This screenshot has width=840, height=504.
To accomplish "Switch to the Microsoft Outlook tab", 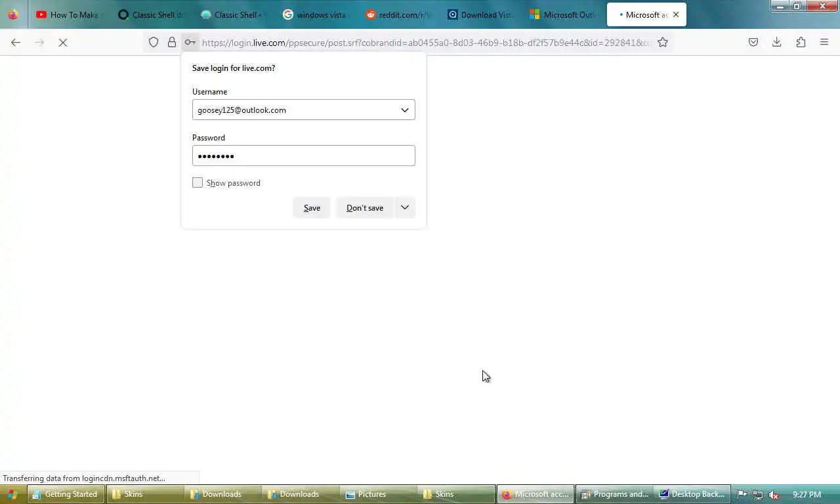I will (562, 14).
